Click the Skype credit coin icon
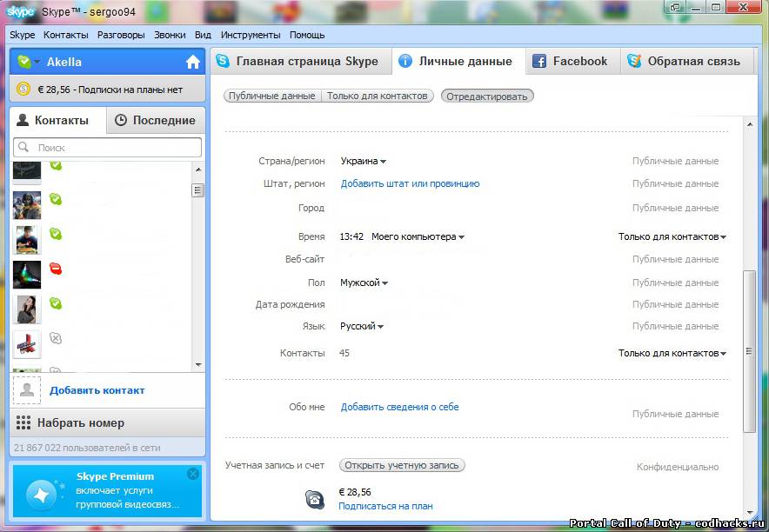This screenshot has height=532, width=769. [23, 90]
